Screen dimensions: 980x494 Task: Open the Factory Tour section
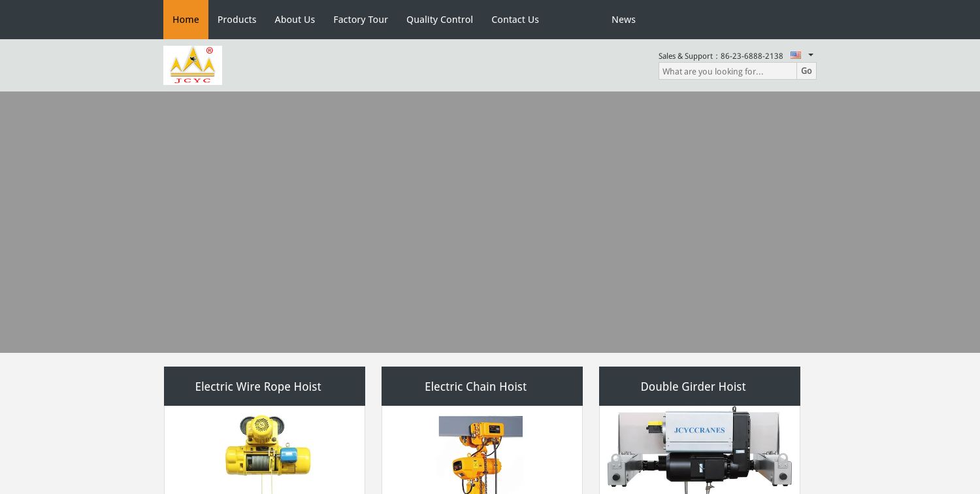(x=361, y=20)
